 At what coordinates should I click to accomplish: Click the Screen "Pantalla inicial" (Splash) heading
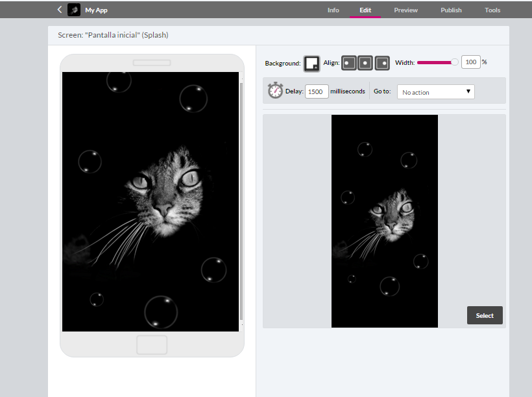coord(113,35)
